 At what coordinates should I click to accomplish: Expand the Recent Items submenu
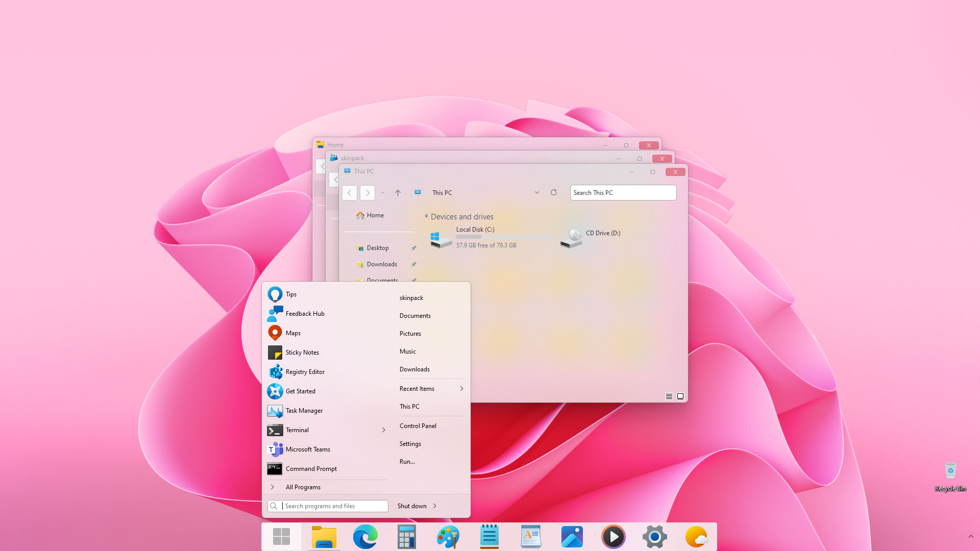461,389
